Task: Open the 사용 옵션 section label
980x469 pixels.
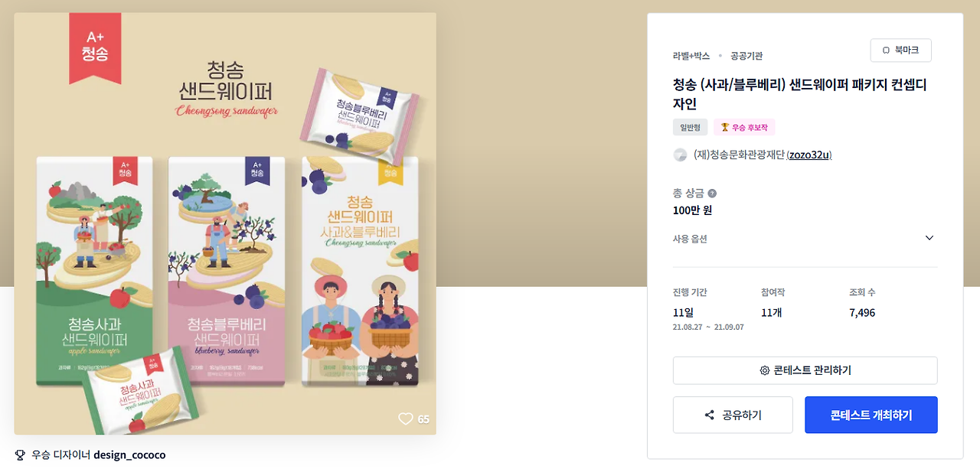Action: point(690,239)
